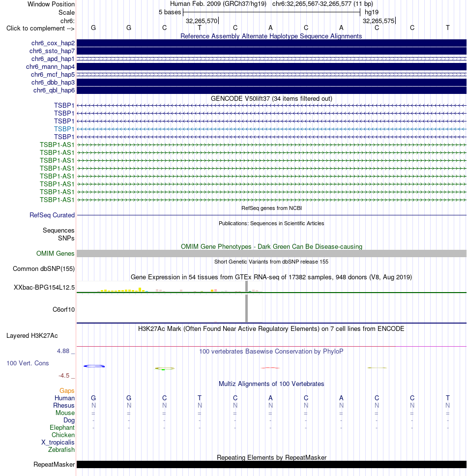
Task: Open the GENCODE V50lift37 track title
Action: [x=271, y=99]
